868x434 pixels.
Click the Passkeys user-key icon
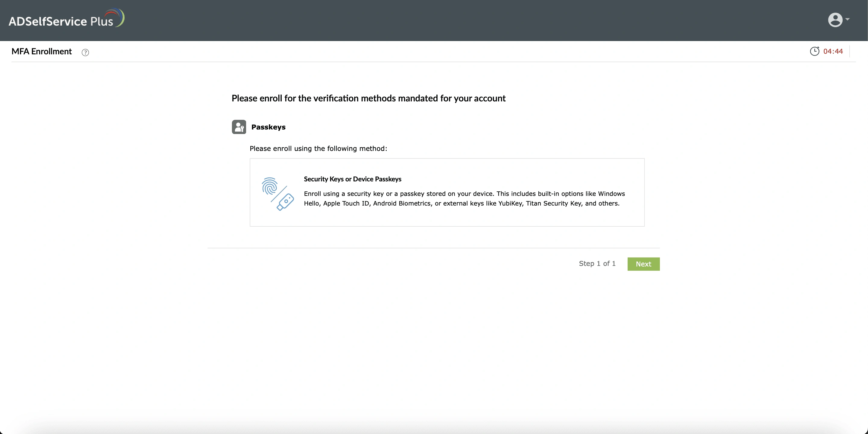[239, 127]
